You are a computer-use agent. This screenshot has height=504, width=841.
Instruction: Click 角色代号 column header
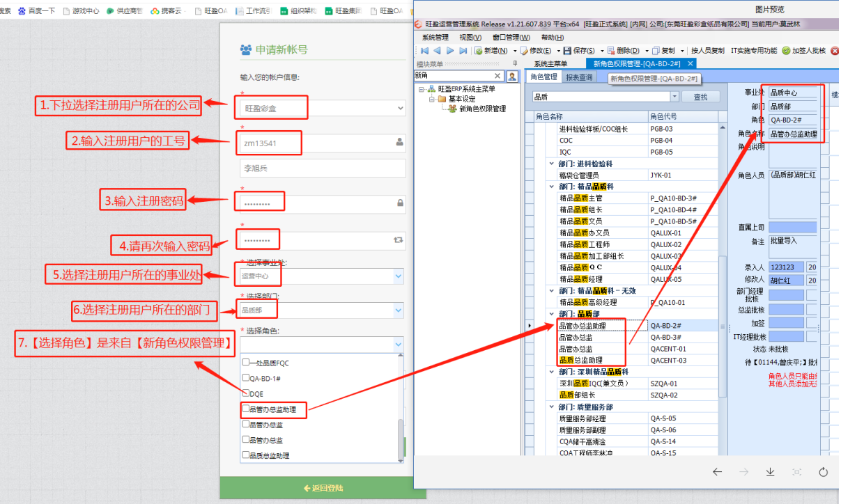point(683,116)
